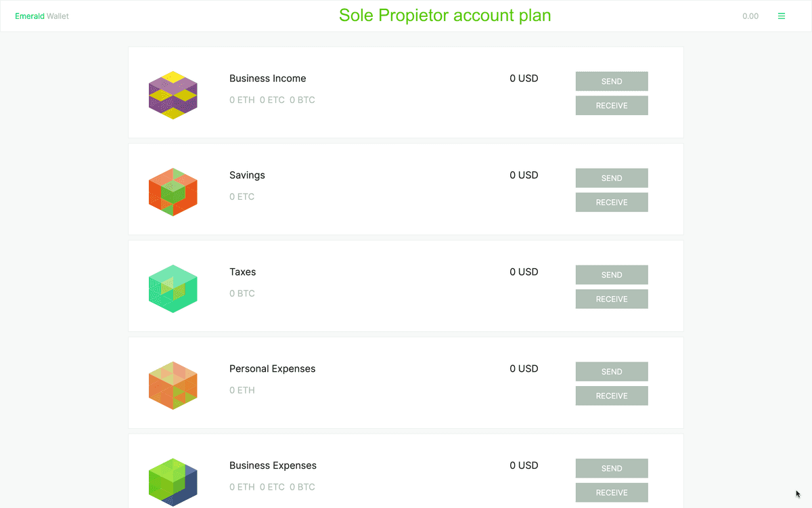Click the Business Income account hexagon identicon
This screenshot has width=812, height=508.
coord(173,95)
